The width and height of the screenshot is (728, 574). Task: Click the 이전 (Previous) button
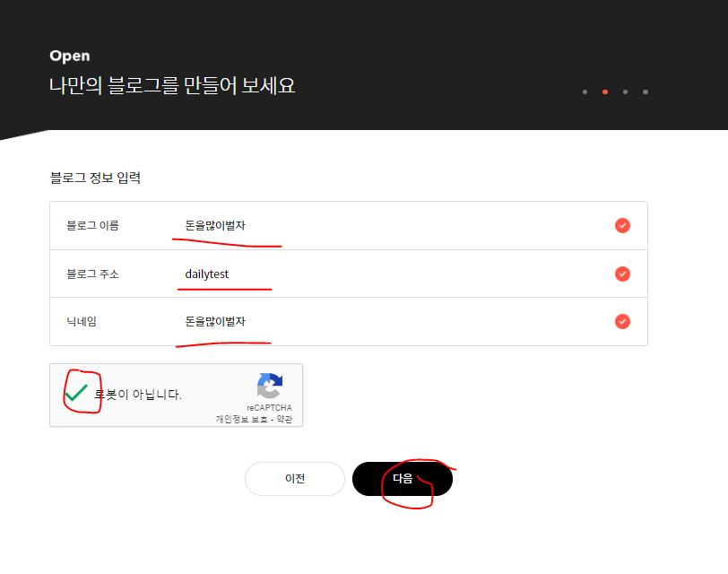coord(295,478)
